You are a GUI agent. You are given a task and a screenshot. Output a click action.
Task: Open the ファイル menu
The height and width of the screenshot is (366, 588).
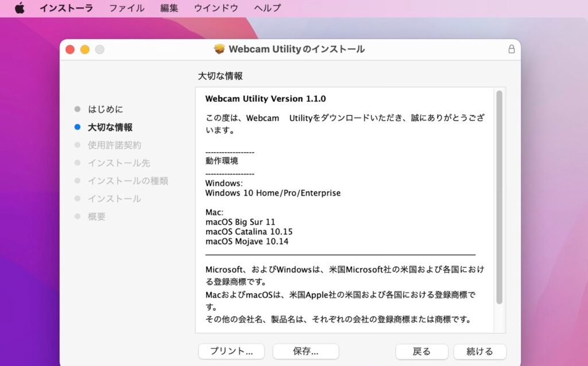(126, 8)
